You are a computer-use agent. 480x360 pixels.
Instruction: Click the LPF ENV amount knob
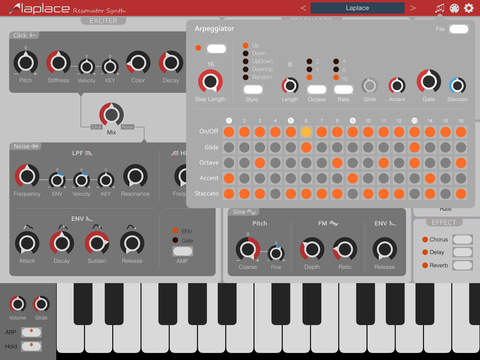[x=57, y=180]
